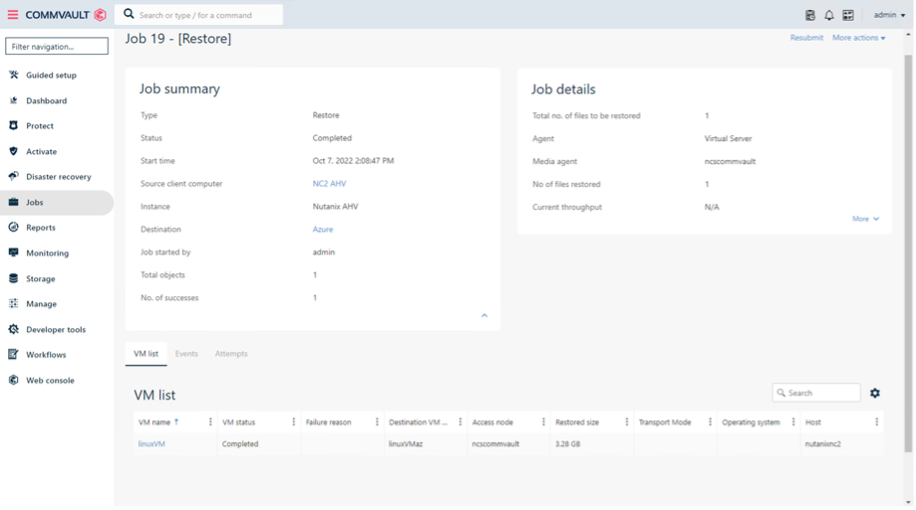
Task: Click the Resubmit link
Action: pos(806,37)
